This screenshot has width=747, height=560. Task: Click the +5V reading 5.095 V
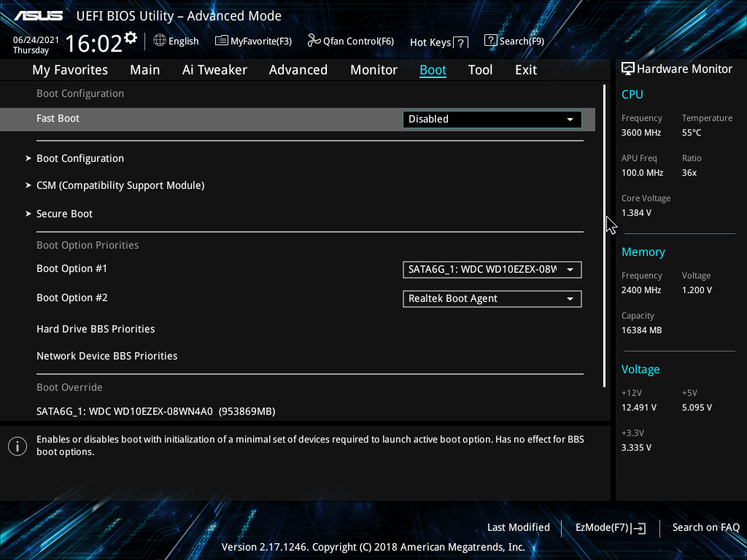(x=697, y=408)
